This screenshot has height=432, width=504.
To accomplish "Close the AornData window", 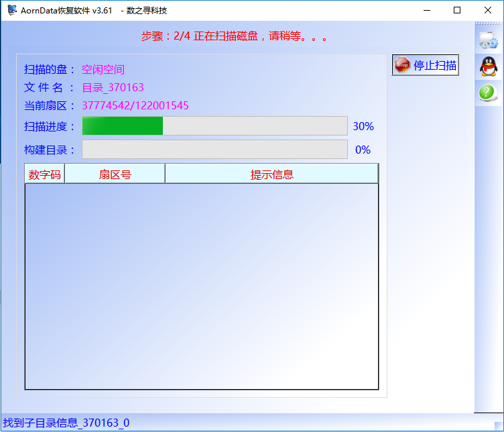I will 488,10.
